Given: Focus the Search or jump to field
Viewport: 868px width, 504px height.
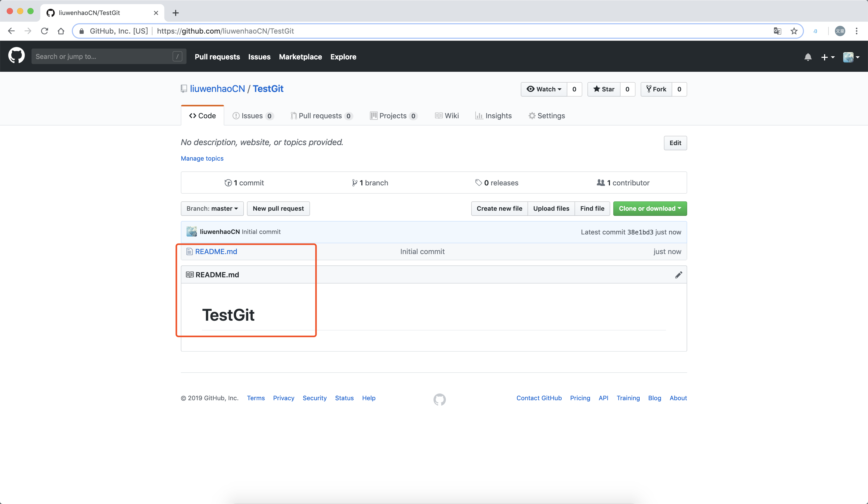Looking at the screenshot, I should tap(109, 57).
